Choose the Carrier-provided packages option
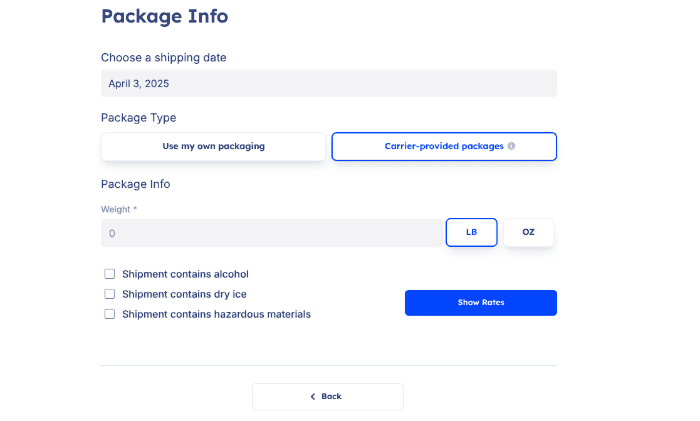This screenshot has width=700, height=421. [443, 146]
